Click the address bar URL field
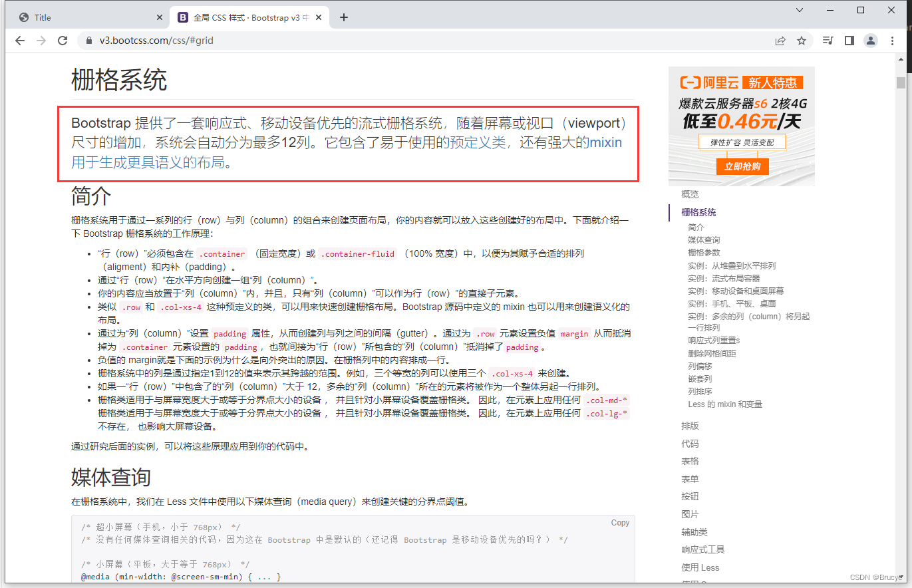Image resolution: width=912 pixels, height=588 pixels. tap(426, 41)
